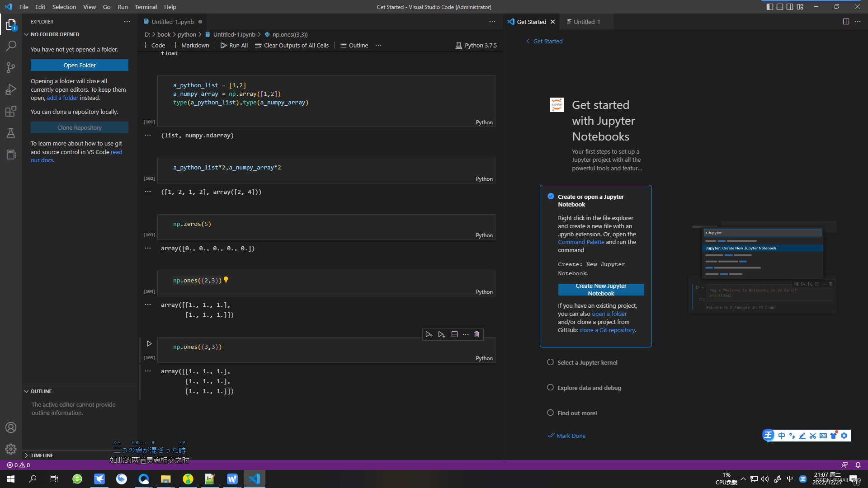Open Run and Debug view icon
868x488 pixels.
click(11, 89)
